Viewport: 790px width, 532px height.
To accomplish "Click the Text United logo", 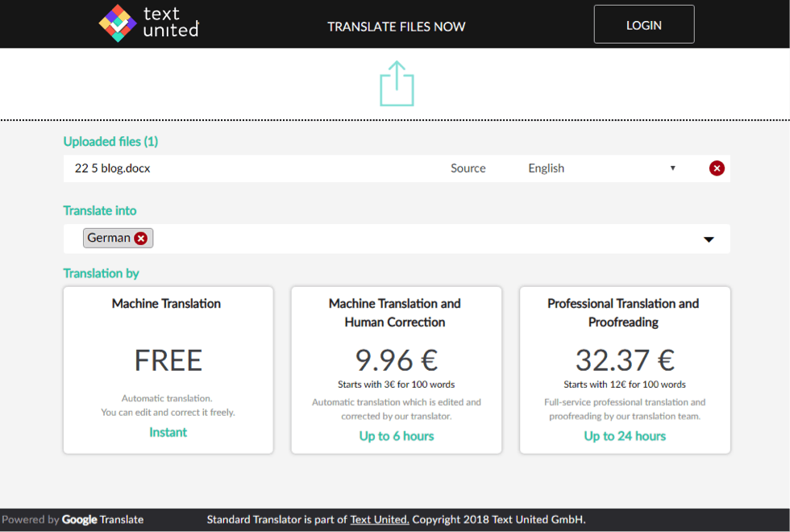I will pos(148,23).
